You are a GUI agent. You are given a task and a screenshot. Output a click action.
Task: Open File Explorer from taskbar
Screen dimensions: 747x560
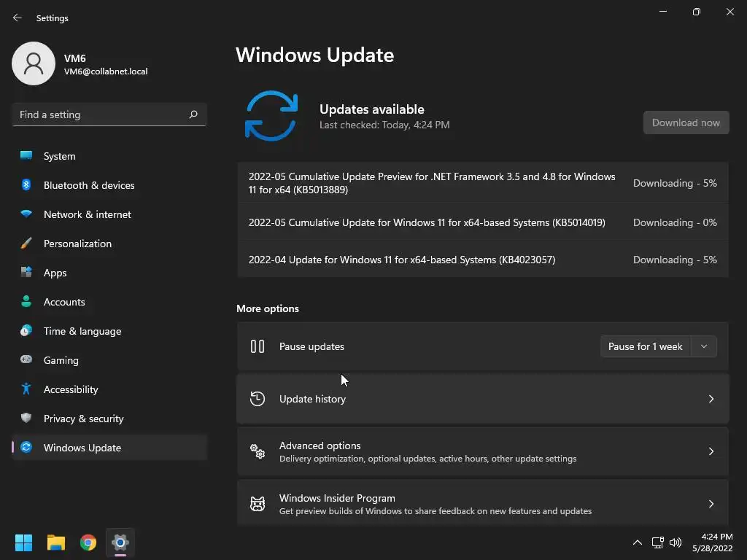coord(55,542)
